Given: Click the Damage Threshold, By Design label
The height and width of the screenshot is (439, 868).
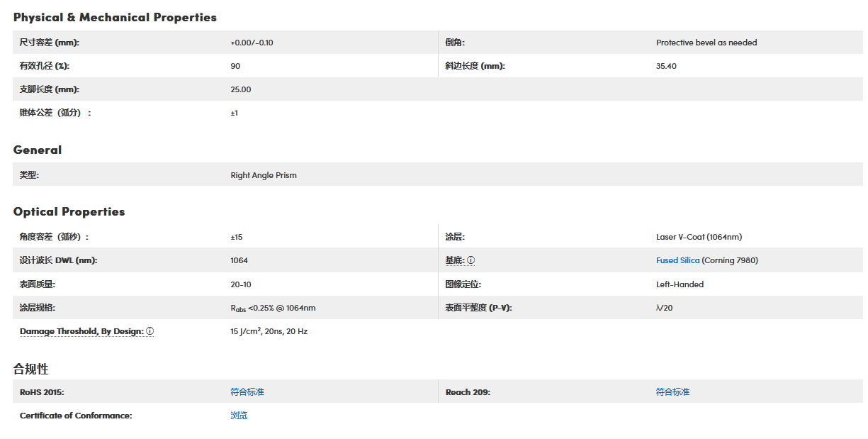Looking at the screenshot, I should tap(81, 331).
